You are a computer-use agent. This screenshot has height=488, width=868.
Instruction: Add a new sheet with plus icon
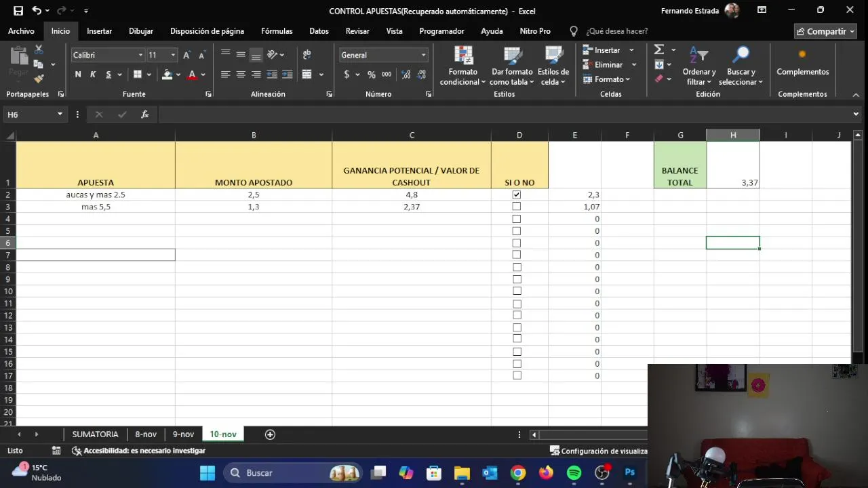(x=270, y=434)
